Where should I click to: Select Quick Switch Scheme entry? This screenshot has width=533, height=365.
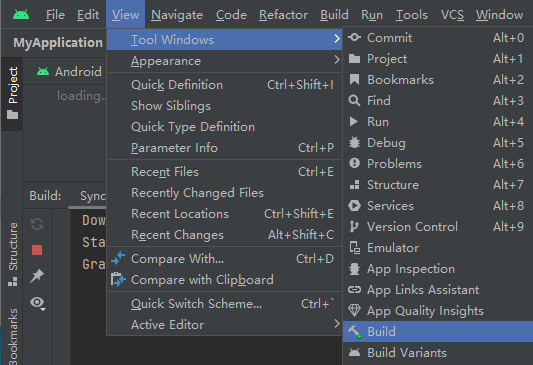click(224, 304)
